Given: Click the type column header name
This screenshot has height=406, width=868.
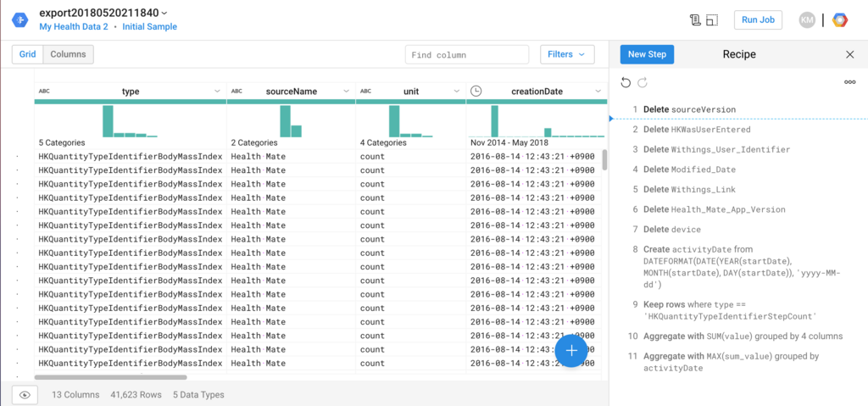Looking at the screenshot, I should pos(131,92).
